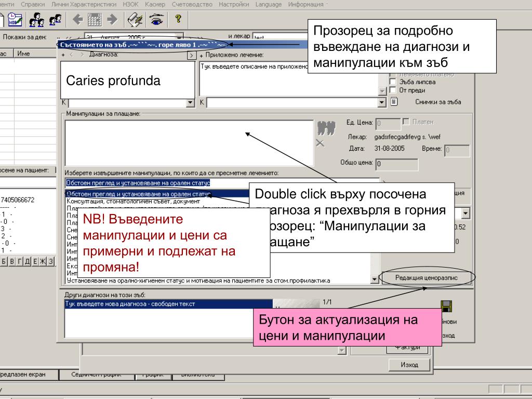
Task: Click the Б letter filter button
Action: click(x=4, y=261)
